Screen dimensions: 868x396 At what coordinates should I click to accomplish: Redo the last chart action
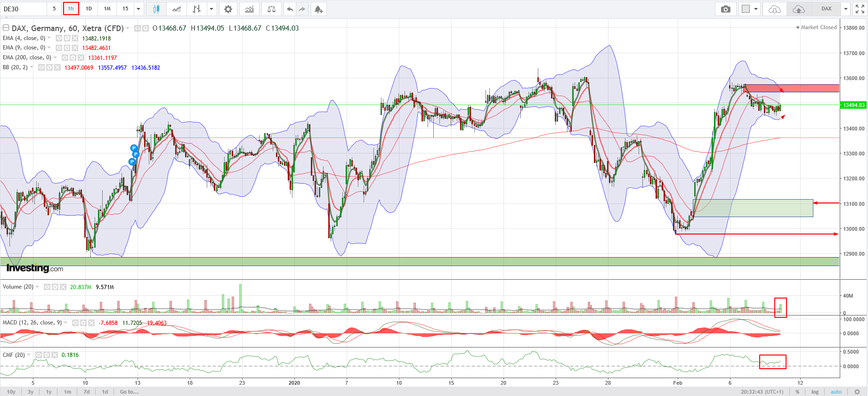click(302, 9)
